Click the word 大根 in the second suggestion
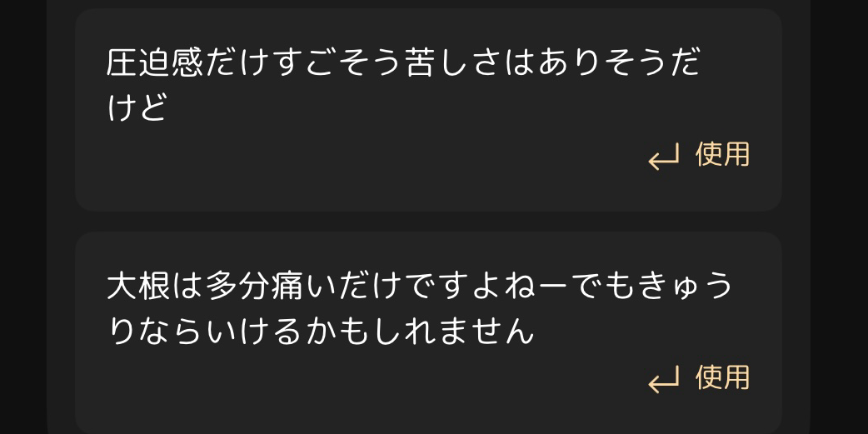 138,287
